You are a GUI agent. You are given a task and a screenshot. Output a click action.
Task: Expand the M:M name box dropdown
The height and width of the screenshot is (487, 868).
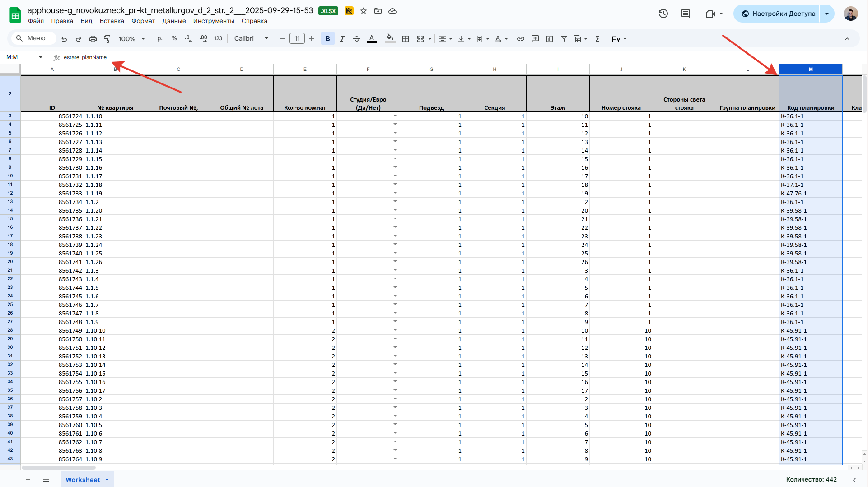tap(41, 57)
